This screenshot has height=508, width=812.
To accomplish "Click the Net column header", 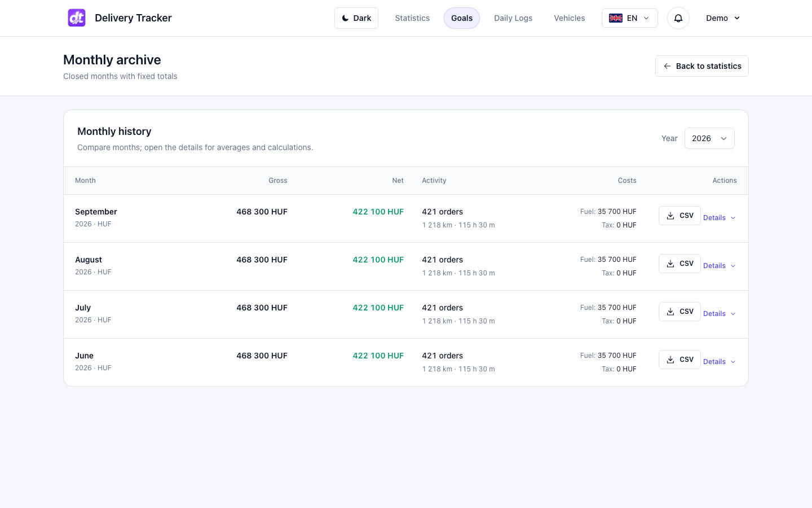I will click(398, 181).
